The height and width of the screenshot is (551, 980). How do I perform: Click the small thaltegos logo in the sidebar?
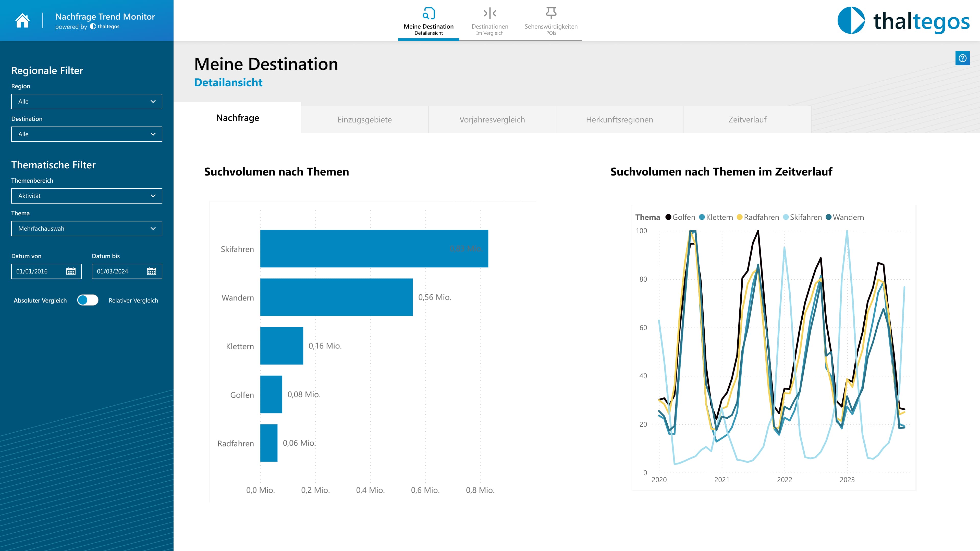pyautogui.click(x=105, y=27)
